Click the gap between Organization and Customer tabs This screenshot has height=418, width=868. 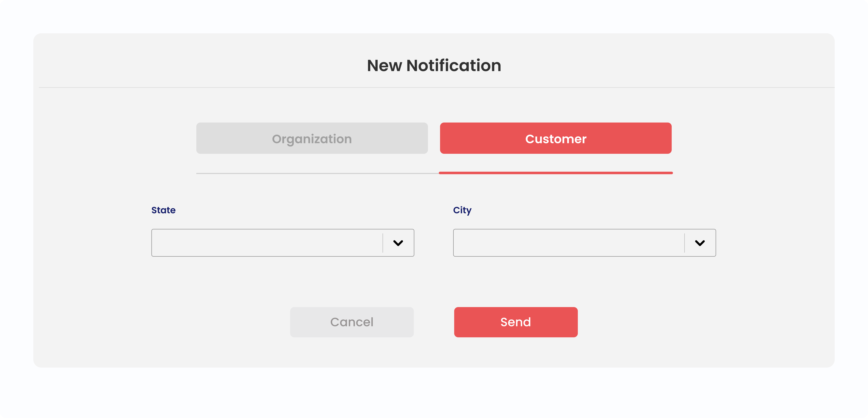click(x=434, y=138)
